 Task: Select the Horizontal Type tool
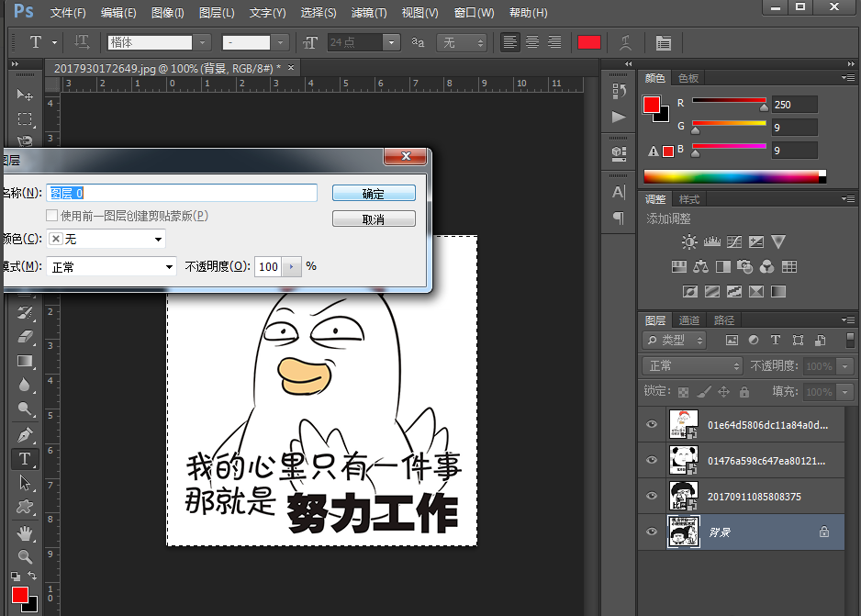click(25, 458)
